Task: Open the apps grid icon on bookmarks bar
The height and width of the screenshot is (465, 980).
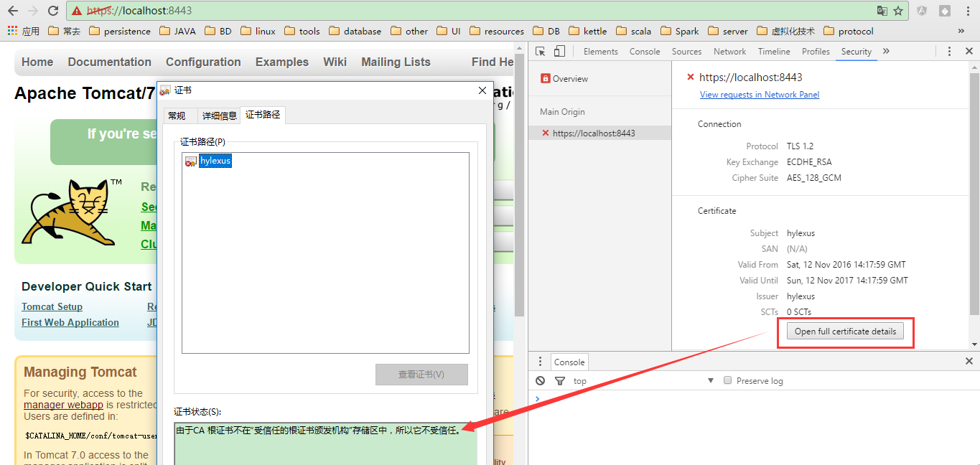Action: pos(11,30)
